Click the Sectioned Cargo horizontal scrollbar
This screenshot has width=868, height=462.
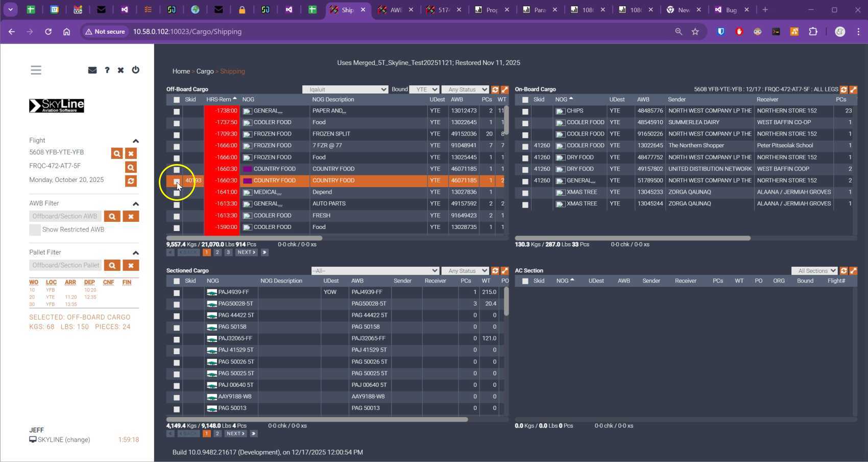click(317, 420)
